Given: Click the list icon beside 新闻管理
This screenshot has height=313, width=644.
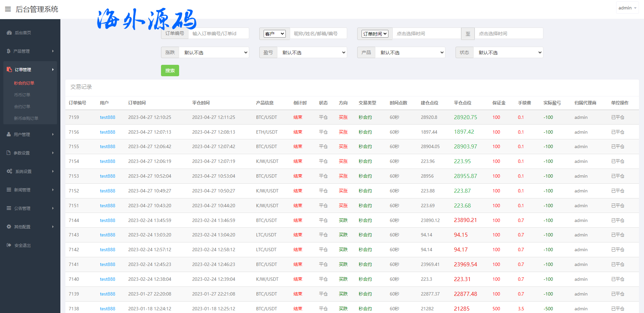Looking at the screenshot, I should point(9,190).
